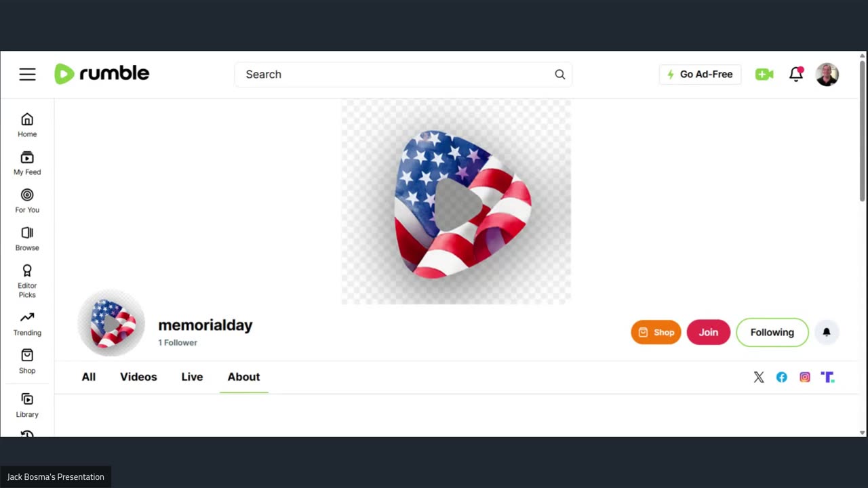Open the user profile avatar menu
Viewport: 868px width, 488px height.
coord(827,75)
